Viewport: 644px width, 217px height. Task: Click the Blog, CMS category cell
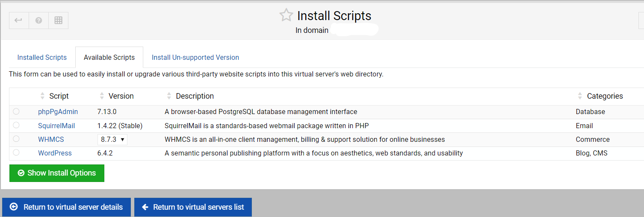591,153
